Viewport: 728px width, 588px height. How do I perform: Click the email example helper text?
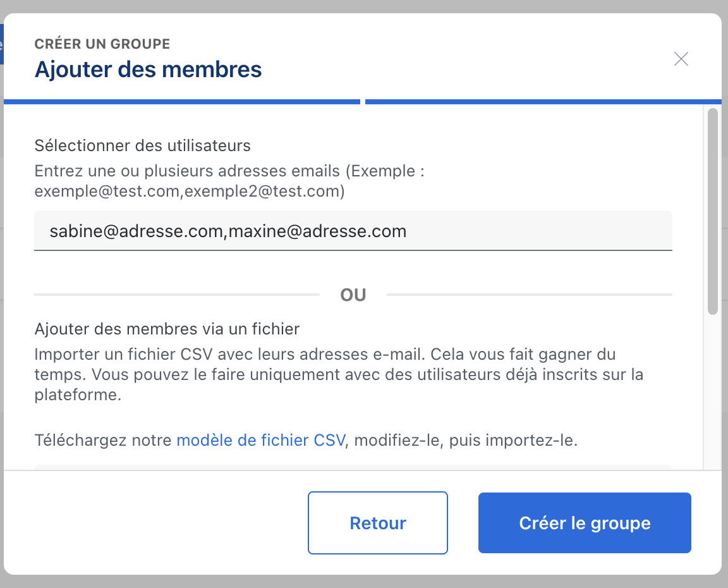(228, 181)
